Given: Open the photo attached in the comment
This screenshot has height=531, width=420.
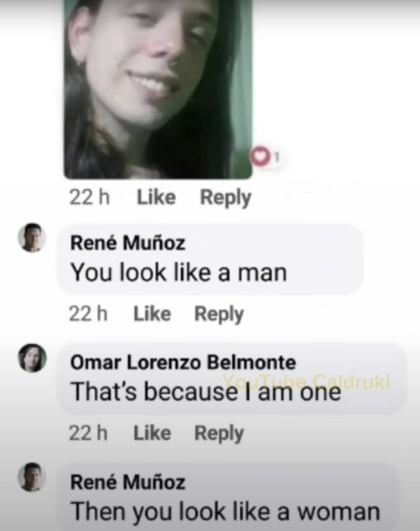Looking at the screenshot, I should (158, 89).
